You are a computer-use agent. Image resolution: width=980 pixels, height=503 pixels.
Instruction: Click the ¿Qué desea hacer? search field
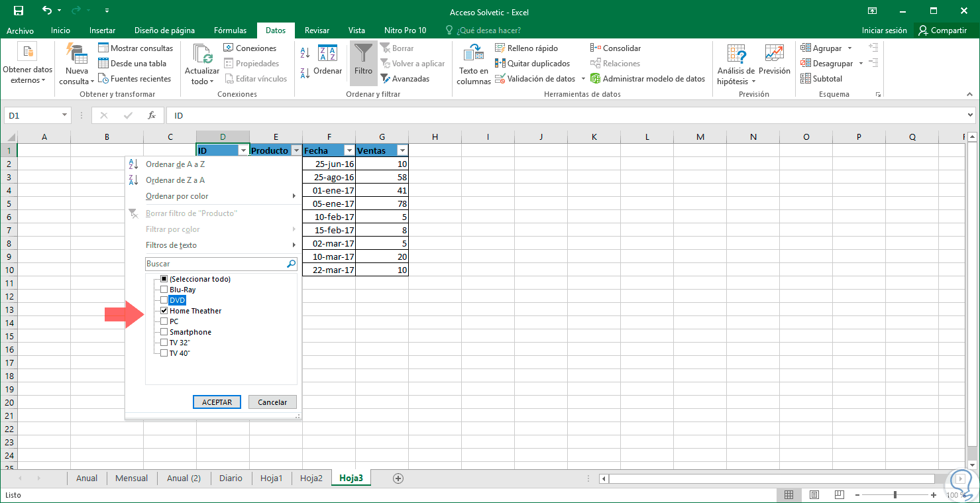(x=483, y=30)
